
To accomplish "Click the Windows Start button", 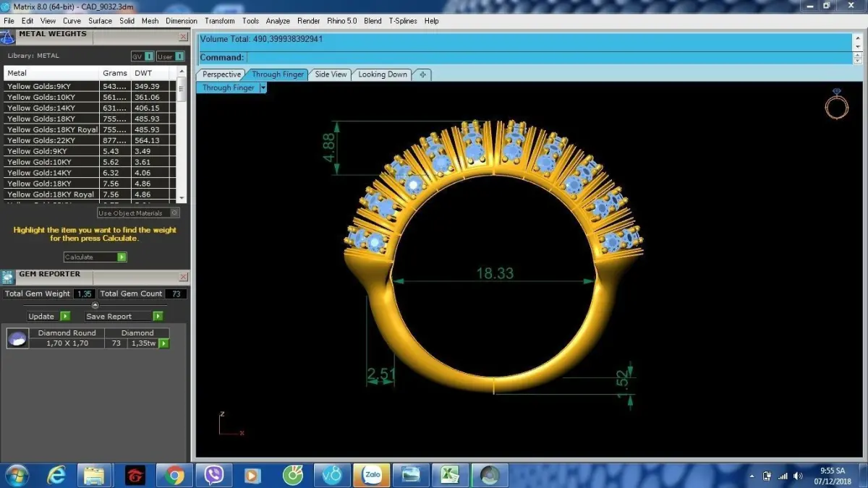I will (x=17, y=475).
